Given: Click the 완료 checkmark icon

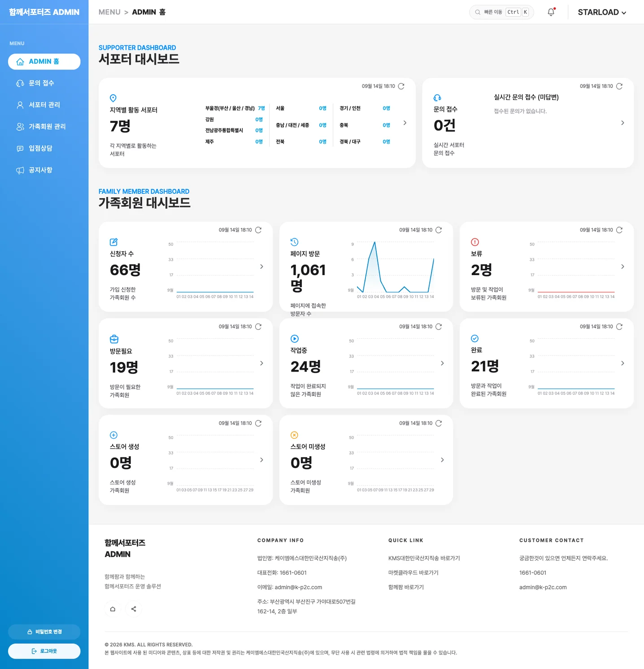Looking at the screenshot, I should [475, 338].
